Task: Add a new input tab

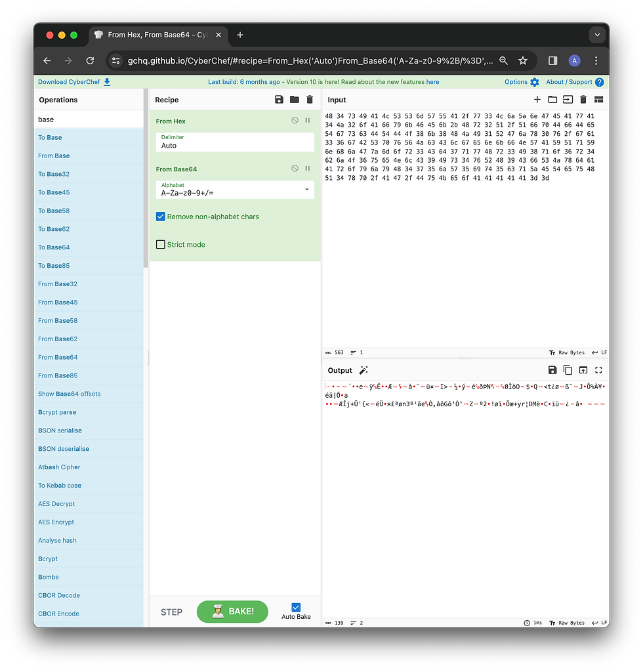Action: pos(537,100)
